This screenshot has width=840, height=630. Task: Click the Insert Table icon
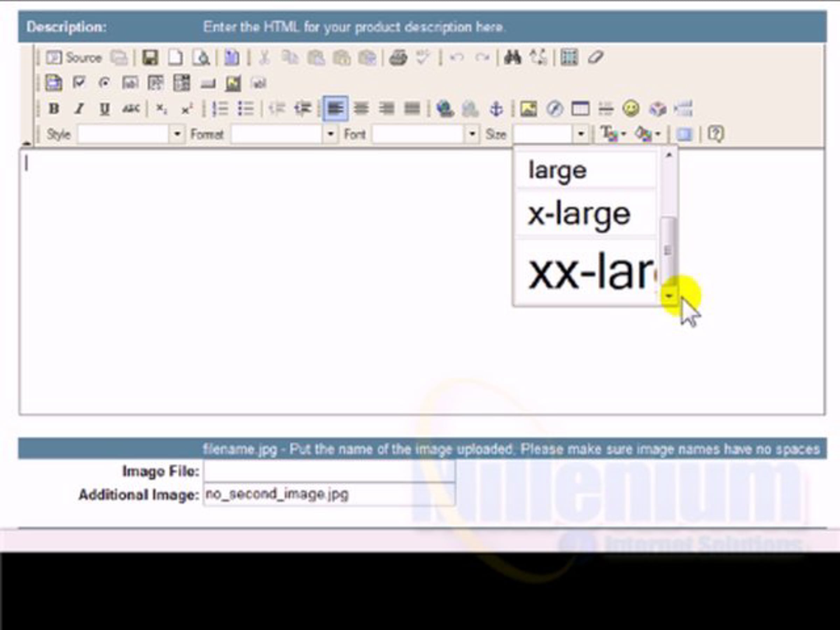tap(580, 109)
